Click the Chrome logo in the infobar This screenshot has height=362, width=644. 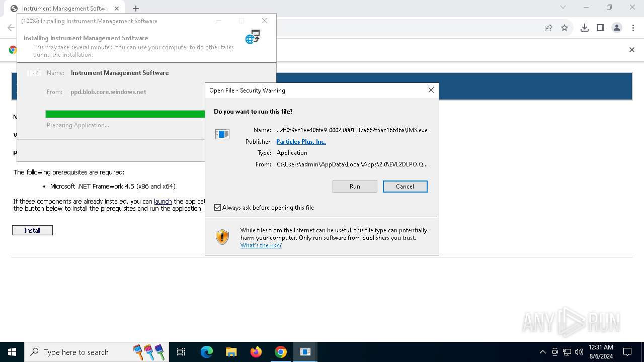point(13,50)
